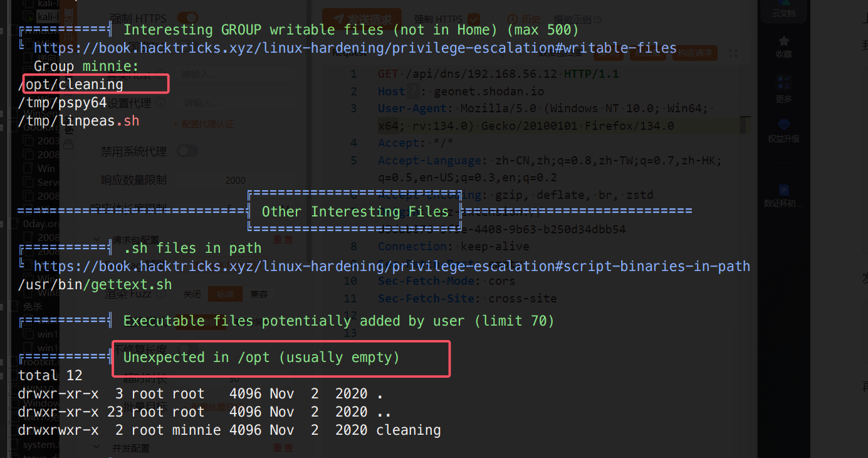Click the 配置代理认证 link

coord(202,124)
